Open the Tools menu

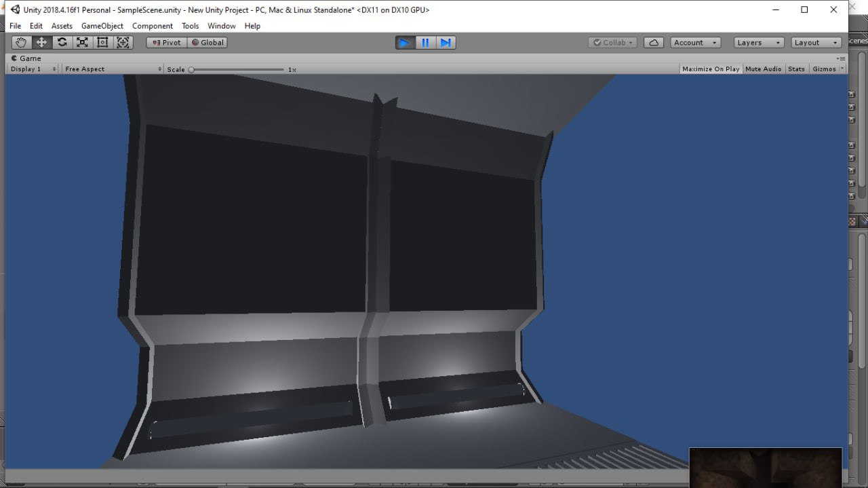(x=191, y=26)
